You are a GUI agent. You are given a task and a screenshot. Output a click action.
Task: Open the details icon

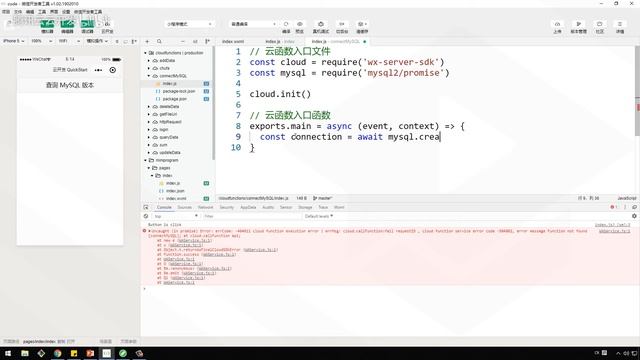(x=620, y=24)
